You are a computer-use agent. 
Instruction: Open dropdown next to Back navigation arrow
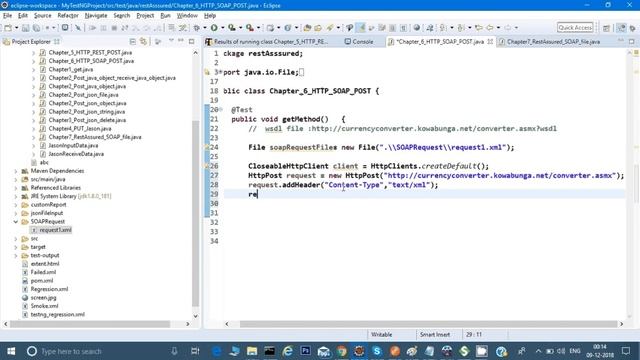[x=498, y=28]
